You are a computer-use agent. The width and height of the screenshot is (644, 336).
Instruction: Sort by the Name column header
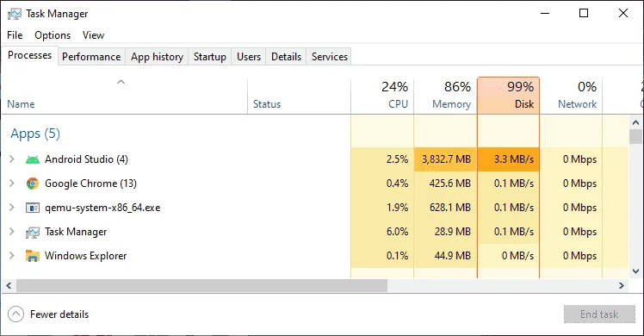point(125,96)
